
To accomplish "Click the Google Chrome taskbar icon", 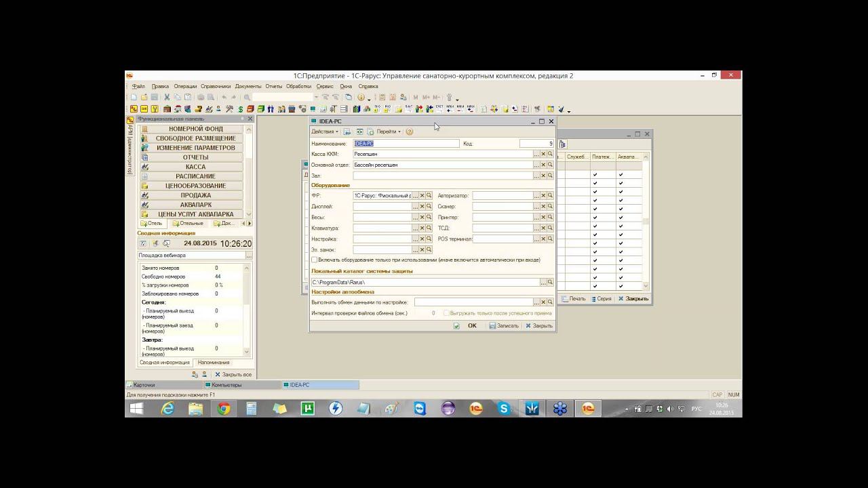I will click(x=224, y=408).
